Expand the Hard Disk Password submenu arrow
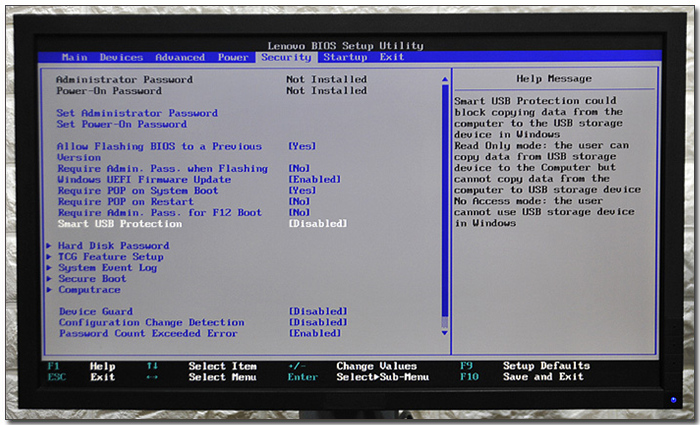Screen dimensions: 700x425 [49, 246]
